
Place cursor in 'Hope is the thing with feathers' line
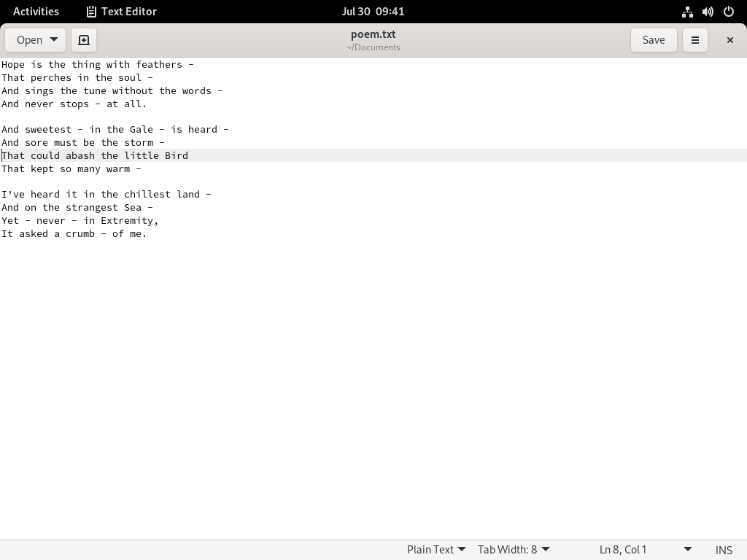(98, 65)
